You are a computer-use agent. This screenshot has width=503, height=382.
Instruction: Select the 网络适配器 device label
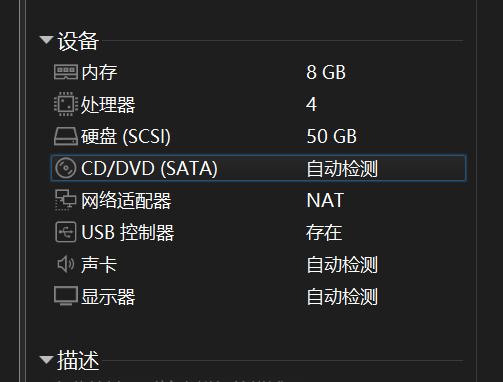(x=126, y=201)
